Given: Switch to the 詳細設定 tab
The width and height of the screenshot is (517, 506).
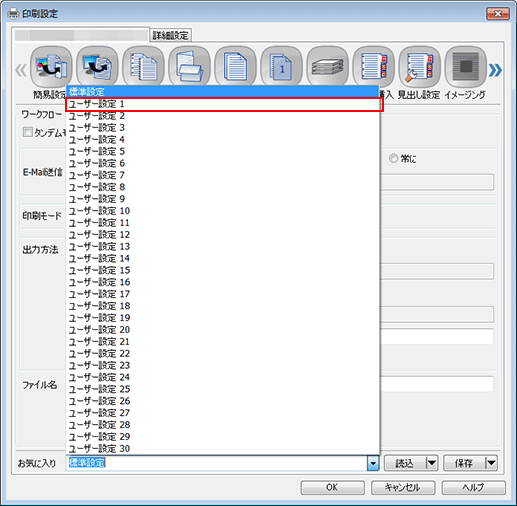Looking at the screenshot, I should (x=170, y=35).
